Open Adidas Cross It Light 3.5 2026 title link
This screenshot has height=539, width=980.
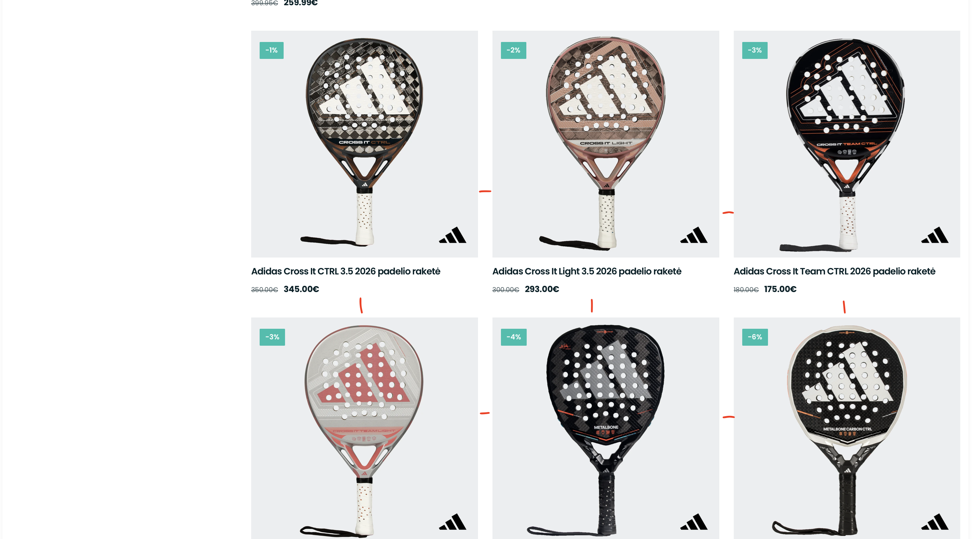point(587,271)
